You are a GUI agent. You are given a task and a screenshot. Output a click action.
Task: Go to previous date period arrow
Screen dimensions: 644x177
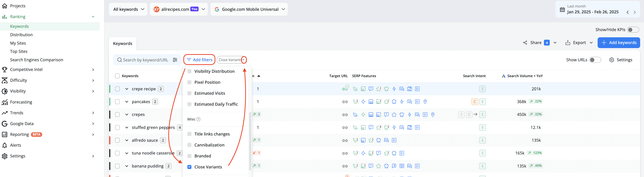tap(628, 12)
